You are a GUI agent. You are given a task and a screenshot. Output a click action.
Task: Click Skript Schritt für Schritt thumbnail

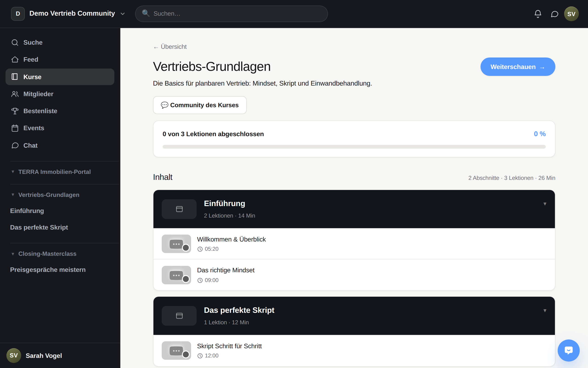pos(176,351)
